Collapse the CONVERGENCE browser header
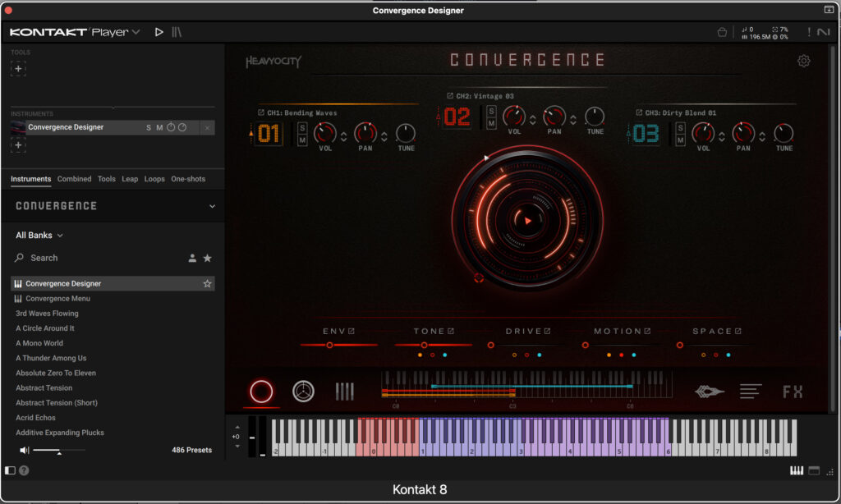 pyautogui.click(x=214, y=206)
